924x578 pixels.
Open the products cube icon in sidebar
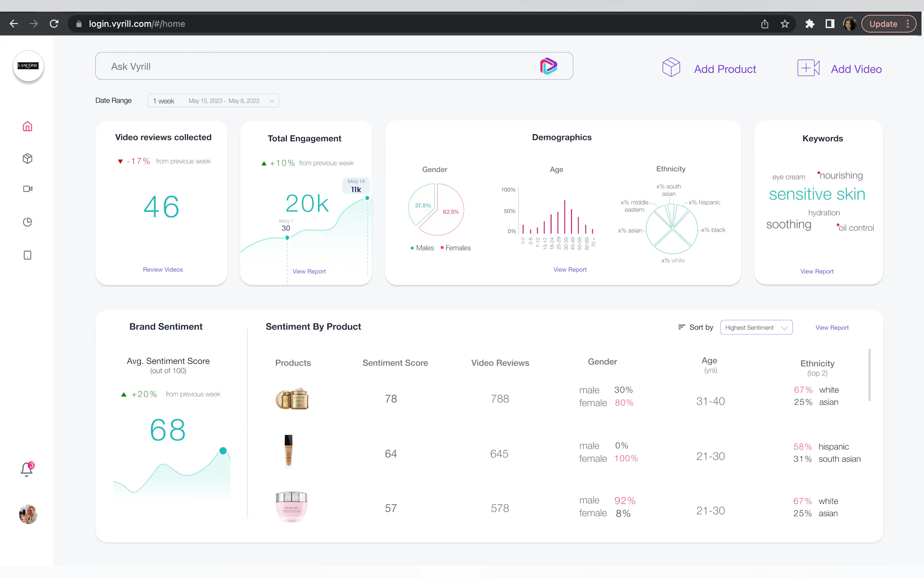[x=28, y=158]
